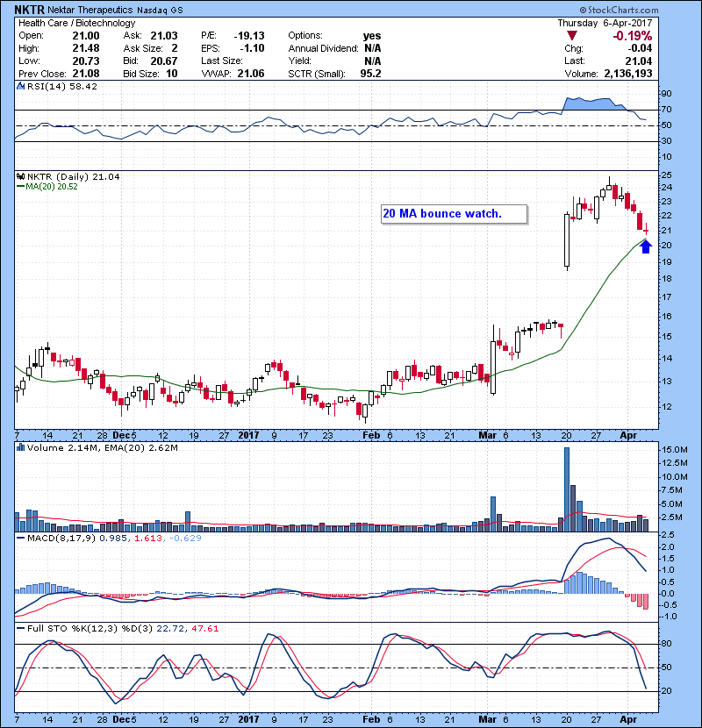702x728 pixels.
Task: Click the Chg value -0.04
Action: coord(640,48)
